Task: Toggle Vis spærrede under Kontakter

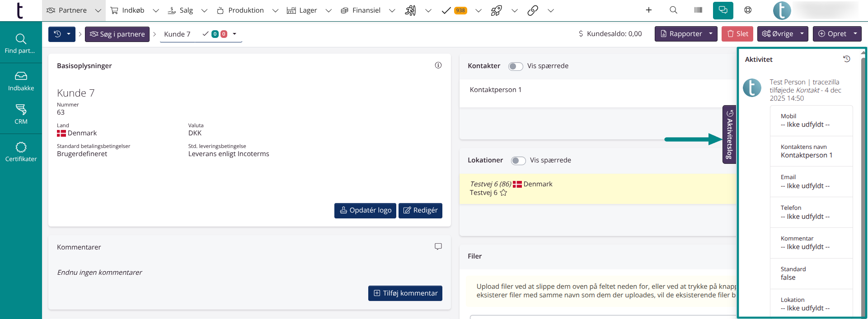Action: coord(516,66)
